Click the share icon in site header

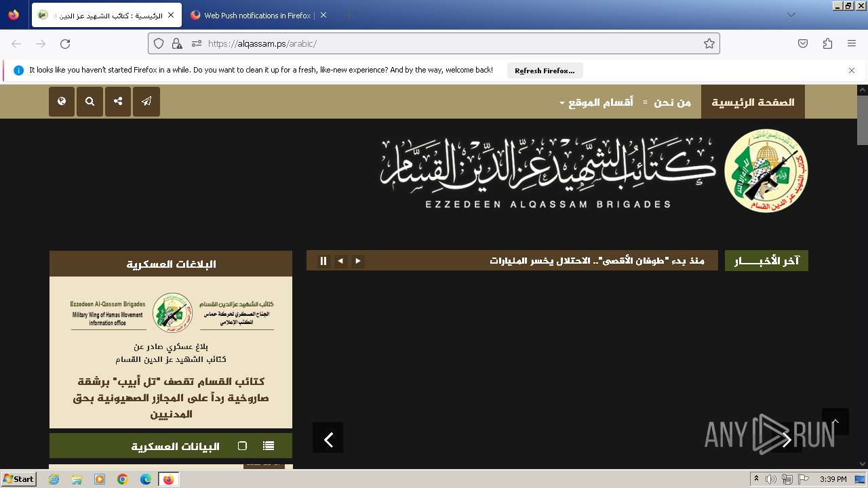pos(118,102)
